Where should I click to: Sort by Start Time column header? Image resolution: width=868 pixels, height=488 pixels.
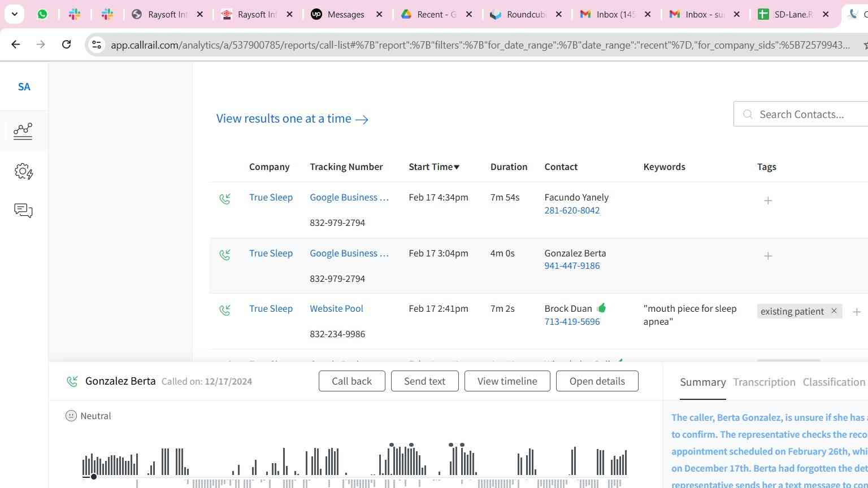click(434, 167)
